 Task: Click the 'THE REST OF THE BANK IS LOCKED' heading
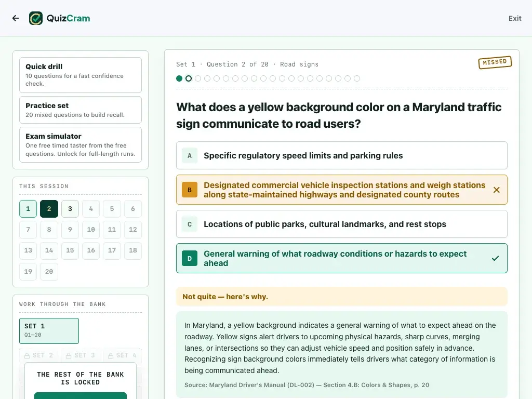point(81,378)
